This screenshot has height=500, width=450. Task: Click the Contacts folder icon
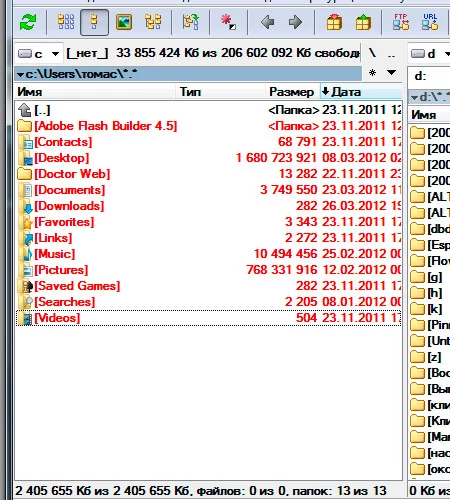tap(25, 142)
